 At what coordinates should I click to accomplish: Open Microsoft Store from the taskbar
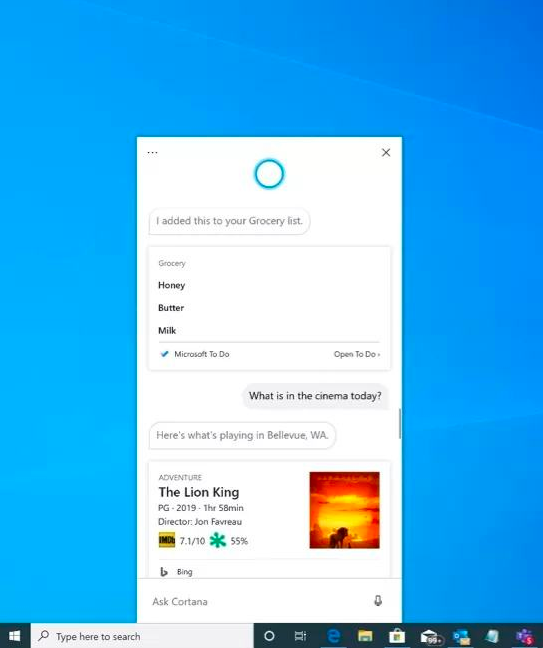[397, 636]
